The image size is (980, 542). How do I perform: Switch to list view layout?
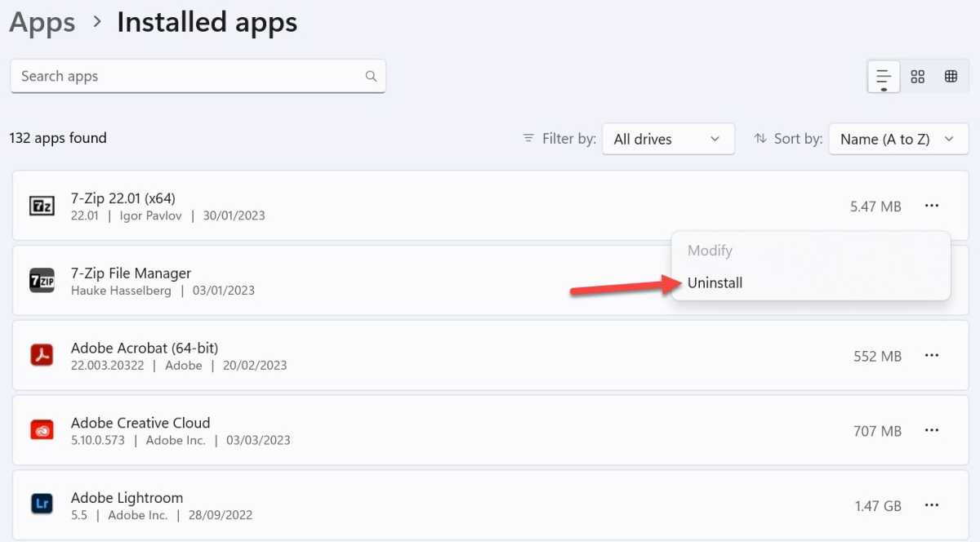pyautogui.click(x=884, y=77)
